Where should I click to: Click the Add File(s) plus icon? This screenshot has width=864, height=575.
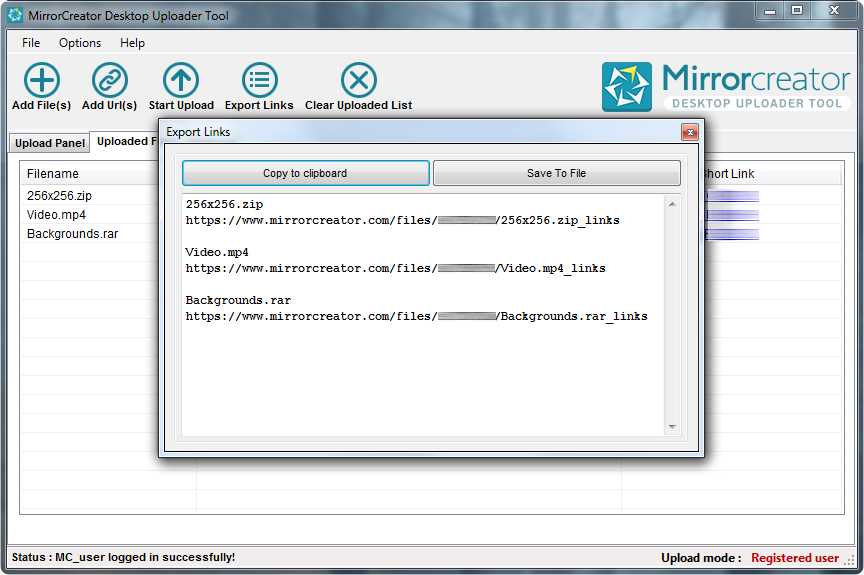[42, 80]
